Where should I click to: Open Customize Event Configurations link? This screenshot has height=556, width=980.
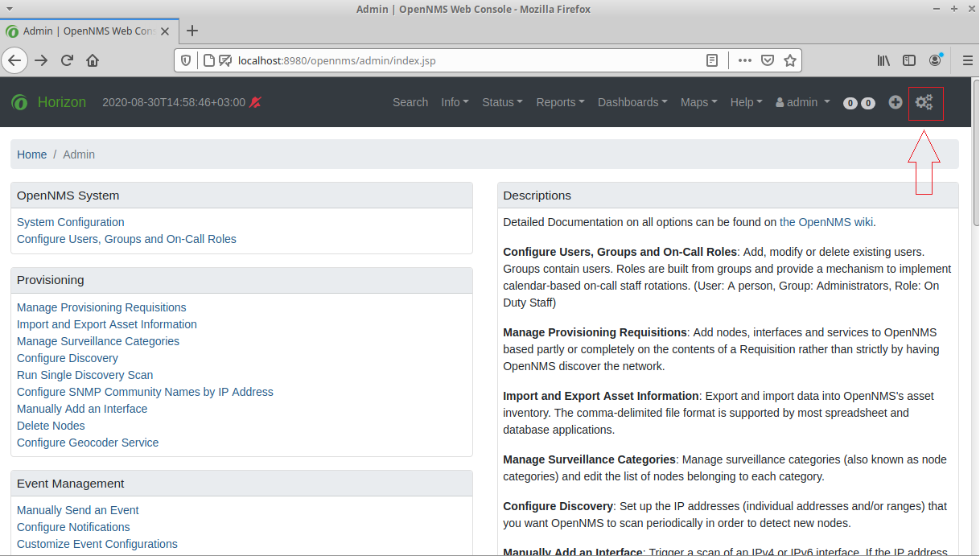pyautogui.click(x=97, y=544)
